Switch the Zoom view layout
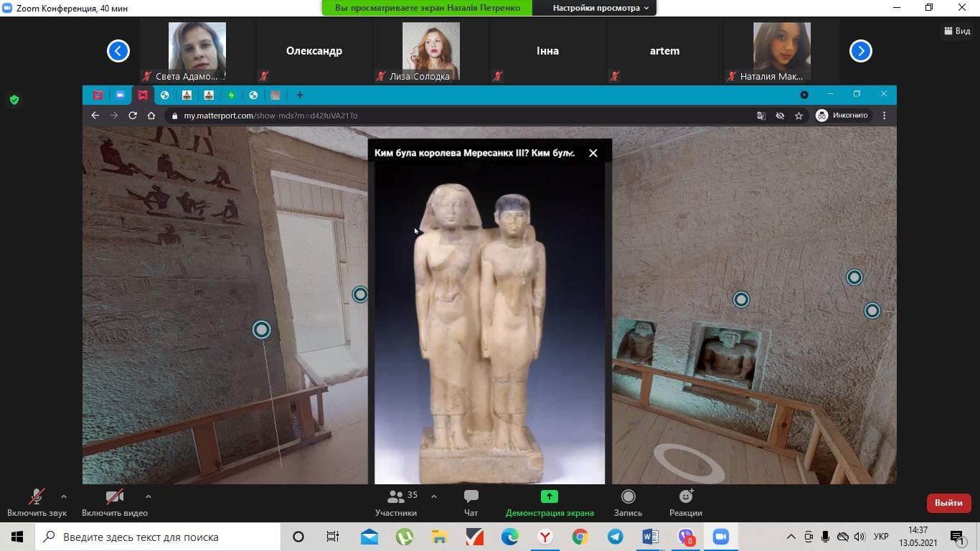980x551 pixels. coord(957,31)
